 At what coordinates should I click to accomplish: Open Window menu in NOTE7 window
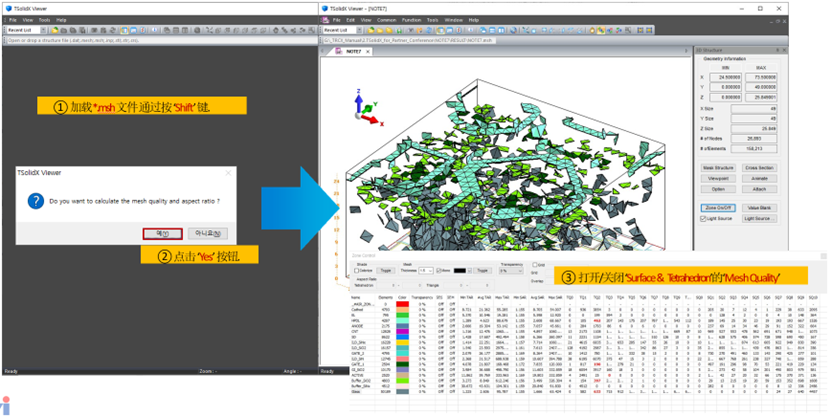[453, 20]
